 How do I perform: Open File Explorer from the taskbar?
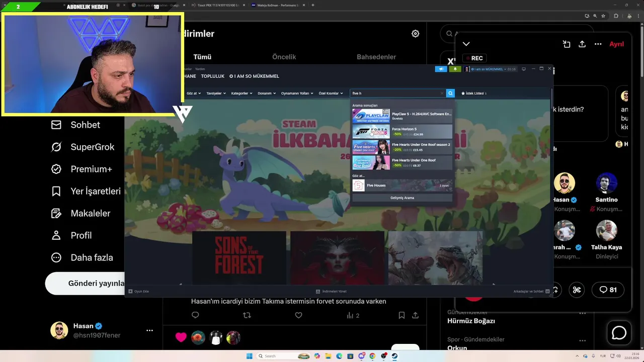(328, 356)
